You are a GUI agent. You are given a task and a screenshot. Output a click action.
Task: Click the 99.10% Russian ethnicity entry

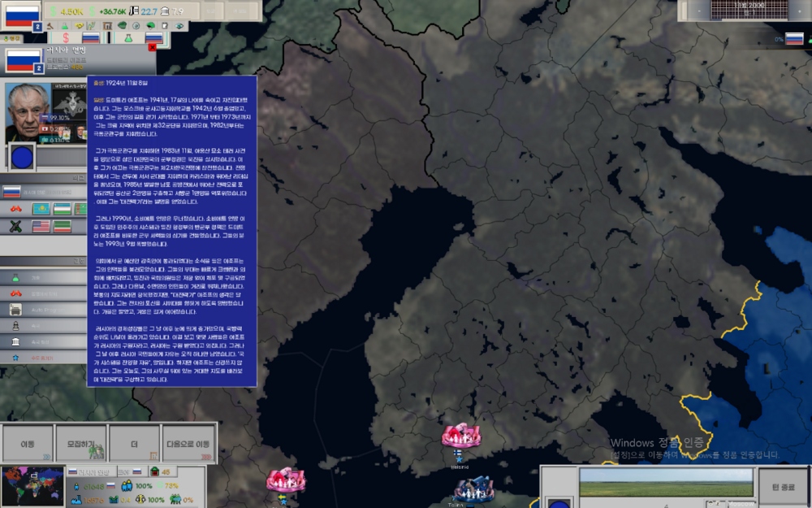pyautogui.click(x=56, y=118)
